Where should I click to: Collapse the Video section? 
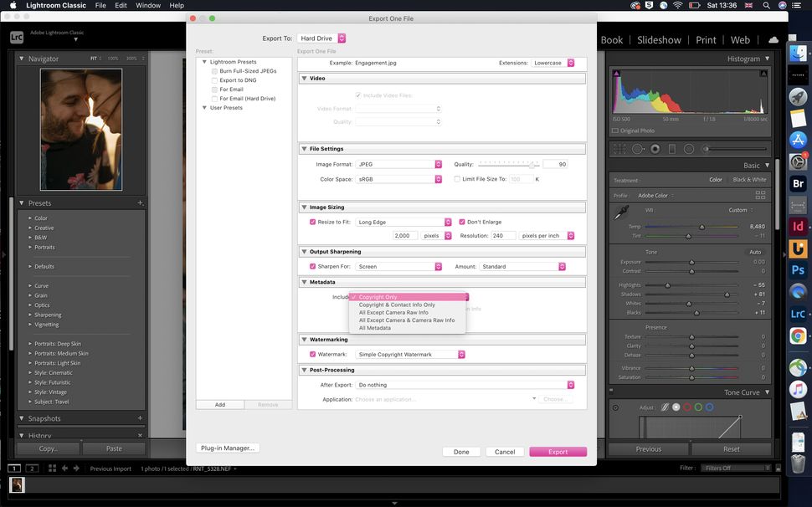pos(304,78)
